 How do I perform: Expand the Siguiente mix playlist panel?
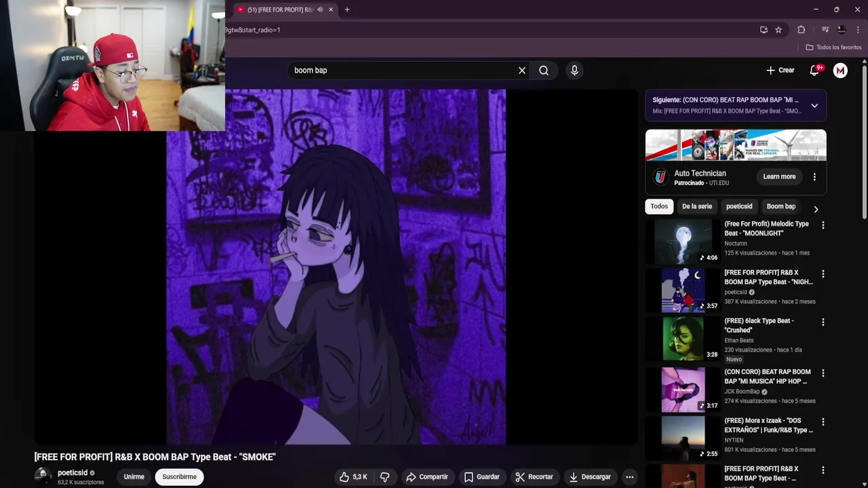point(814,106)
